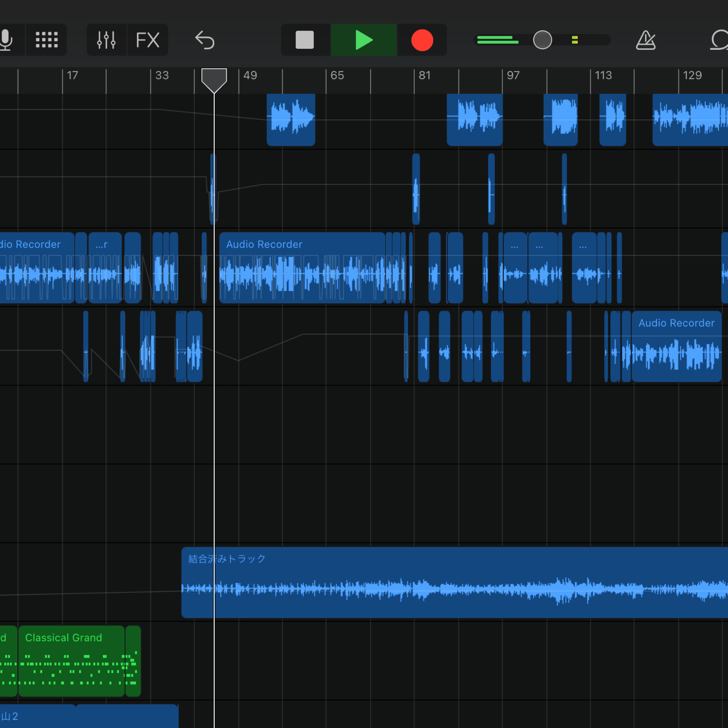Select the first-track region near bar 65
Screen dimensions: 728x728
[x=290, y=120]
